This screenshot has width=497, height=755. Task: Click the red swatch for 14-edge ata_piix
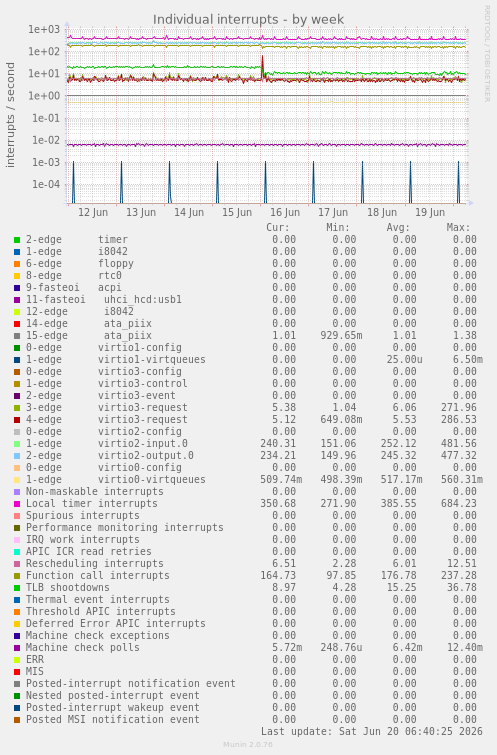tap(17, 324)
